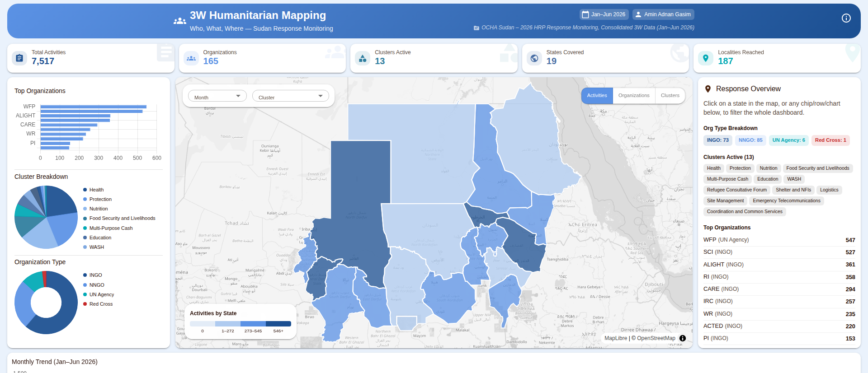
Task: Open map attribution info icon
Action: (x=683, y=338)
